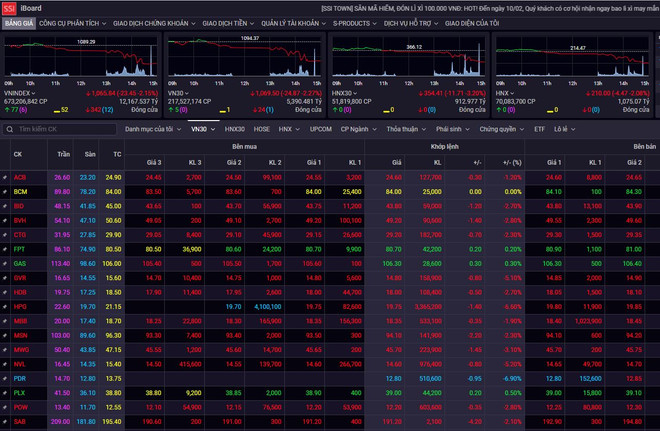Image resolution: width=660 pixels, height=431 pixels.
Task: Pin the ACB stock row
Action: tap(6, 177)
